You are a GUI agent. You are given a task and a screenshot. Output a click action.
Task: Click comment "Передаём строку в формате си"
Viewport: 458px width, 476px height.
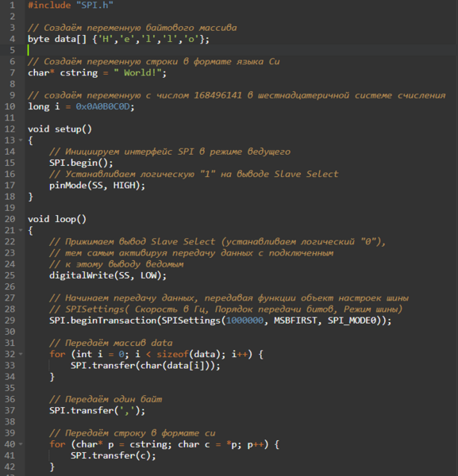[x=132, y=433]
